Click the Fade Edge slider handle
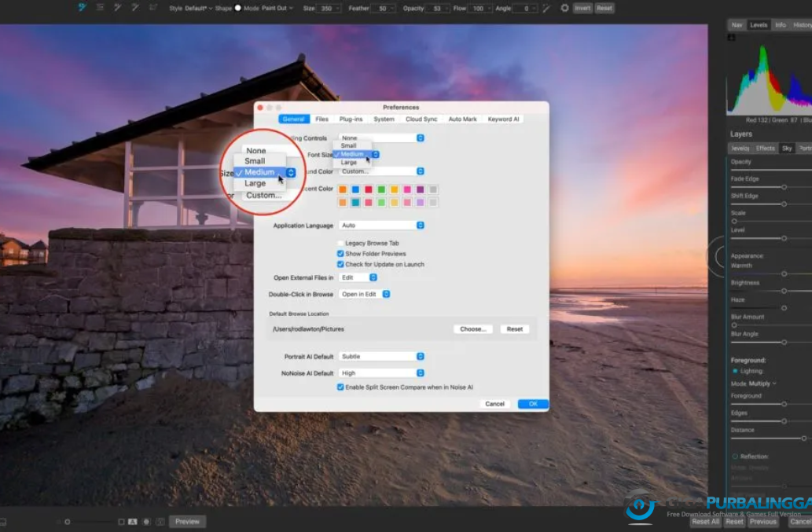 (784, 187)
